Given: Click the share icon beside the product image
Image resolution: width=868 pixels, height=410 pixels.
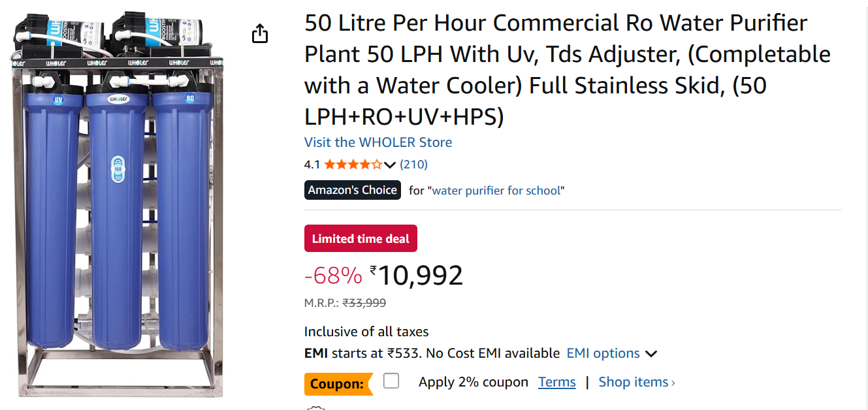Looking at the screenshot, I should pos(260,33).
